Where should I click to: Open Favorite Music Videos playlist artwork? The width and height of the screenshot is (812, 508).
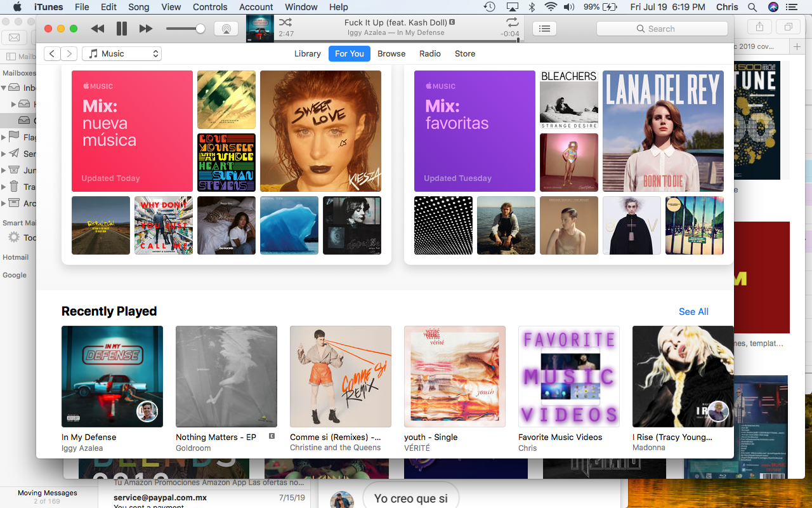(x=569, y=377)
